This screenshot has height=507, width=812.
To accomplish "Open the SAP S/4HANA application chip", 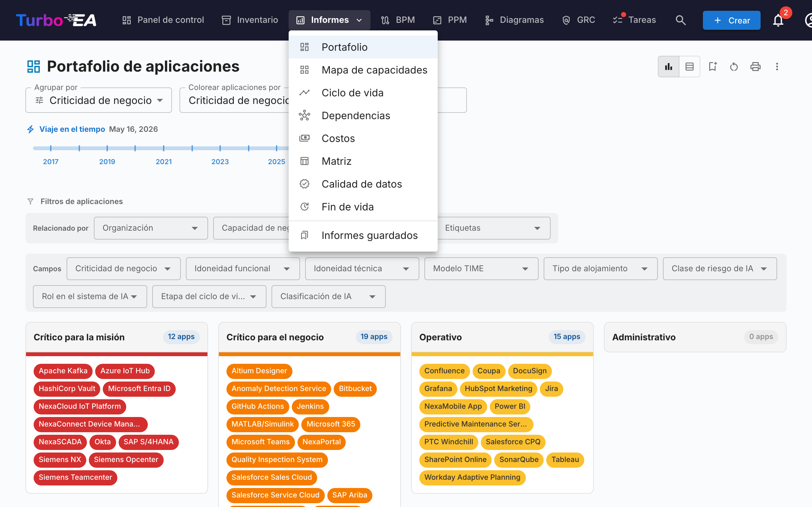I will click(148, 442).
